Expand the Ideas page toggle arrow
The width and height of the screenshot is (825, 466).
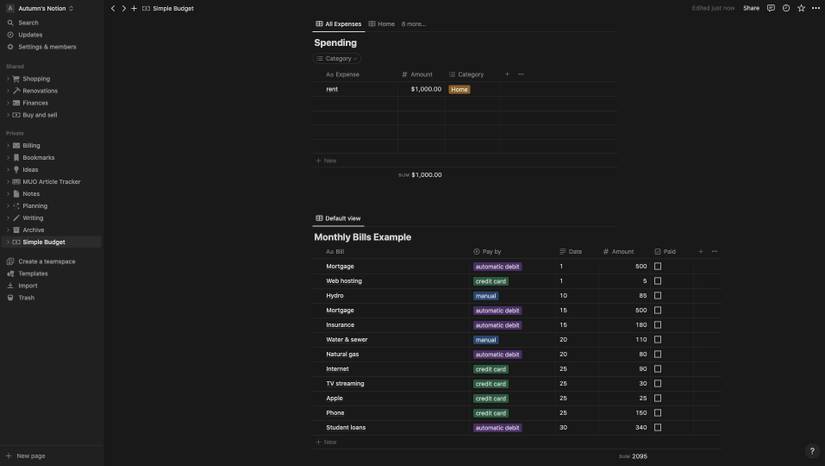tap(8, 170)
